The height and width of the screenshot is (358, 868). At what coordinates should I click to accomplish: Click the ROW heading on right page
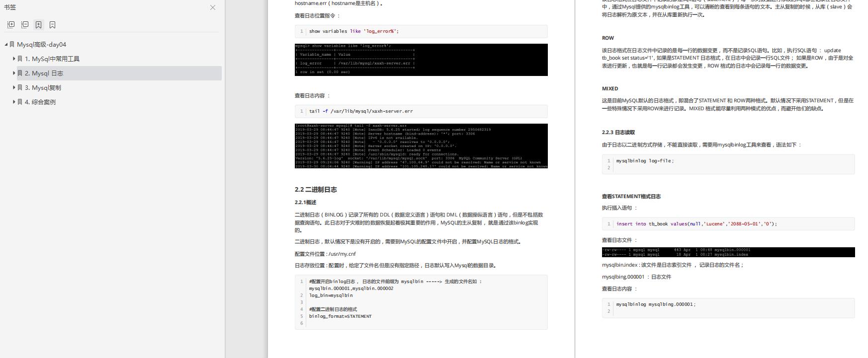(608, 38)
